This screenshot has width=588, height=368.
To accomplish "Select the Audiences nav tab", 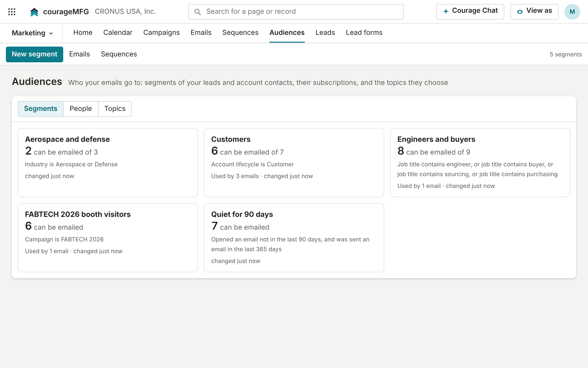I will click(287, 32).
